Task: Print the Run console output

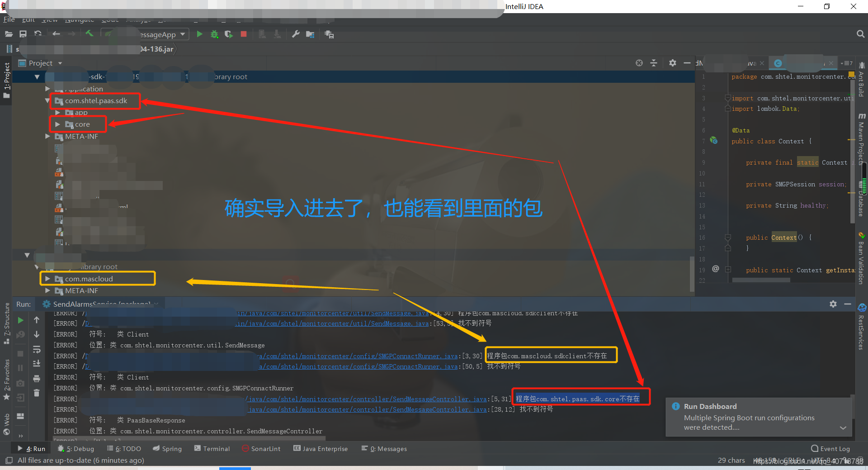Action: (x=37, y=379)
